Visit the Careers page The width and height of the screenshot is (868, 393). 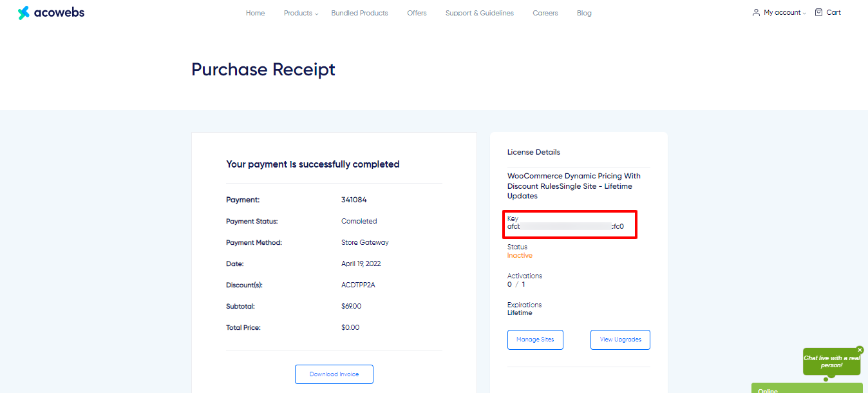coord(545,13)
